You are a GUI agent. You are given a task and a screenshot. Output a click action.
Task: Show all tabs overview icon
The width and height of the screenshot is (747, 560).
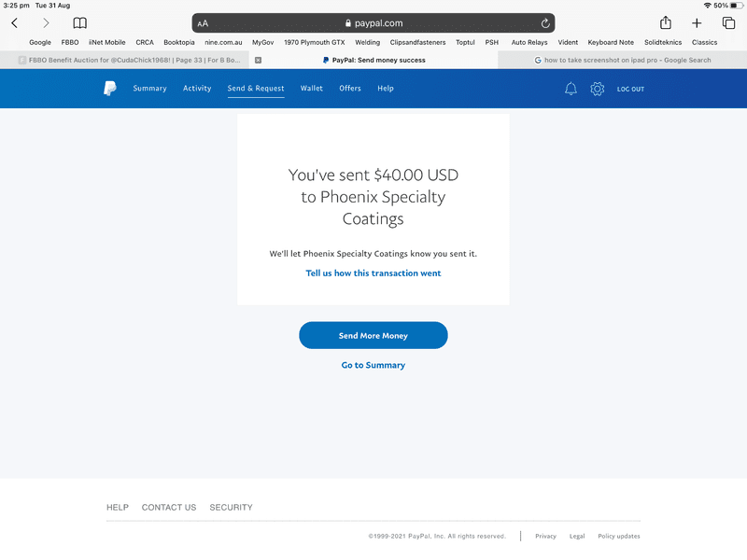coord(728,23)
